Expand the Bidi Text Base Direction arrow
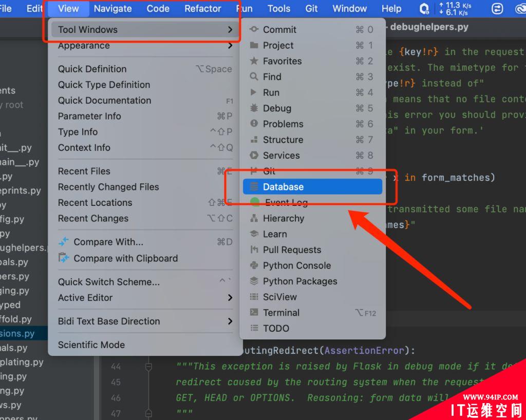 (x=230, y=321)
